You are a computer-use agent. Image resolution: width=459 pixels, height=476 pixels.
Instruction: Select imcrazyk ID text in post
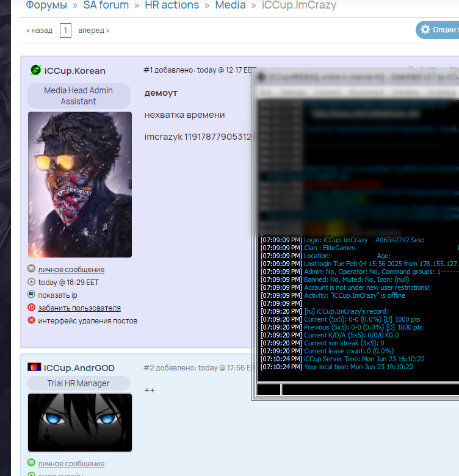point(198,137)
